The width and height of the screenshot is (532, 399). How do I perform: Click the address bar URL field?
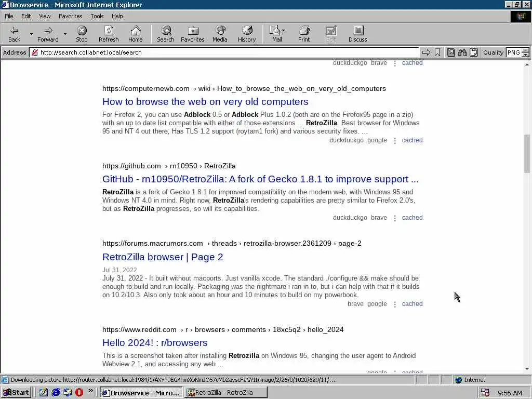224,52
